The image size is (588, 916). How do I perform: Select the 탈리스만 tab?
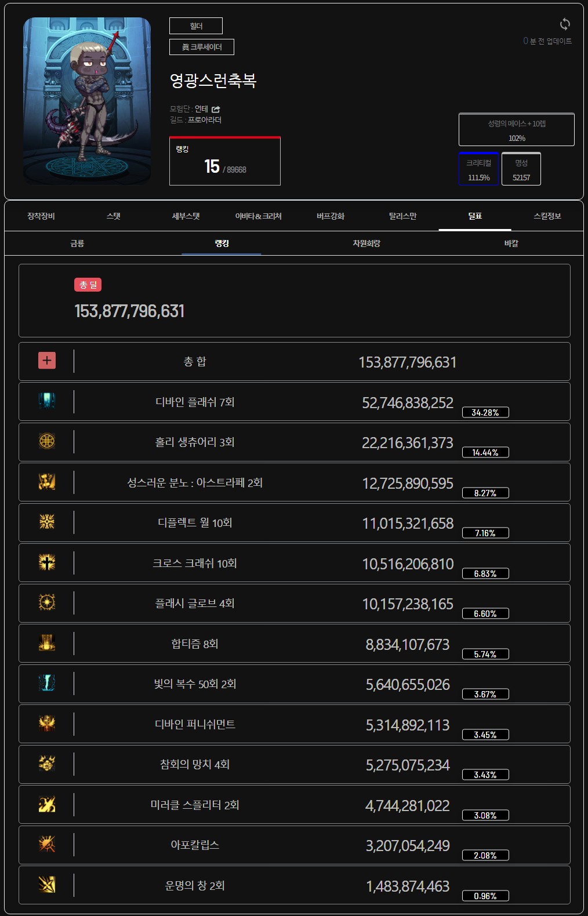[x=402, y=216]
